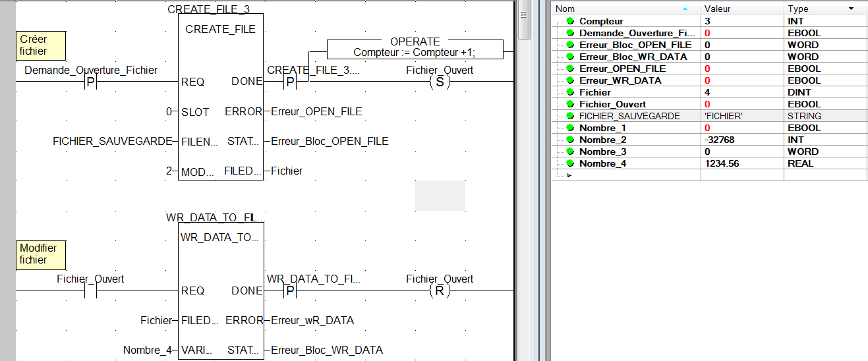Select the green icon next to Fichier_Ouvert variable
The image size is (868, 361).
click(x=570, y=104)
